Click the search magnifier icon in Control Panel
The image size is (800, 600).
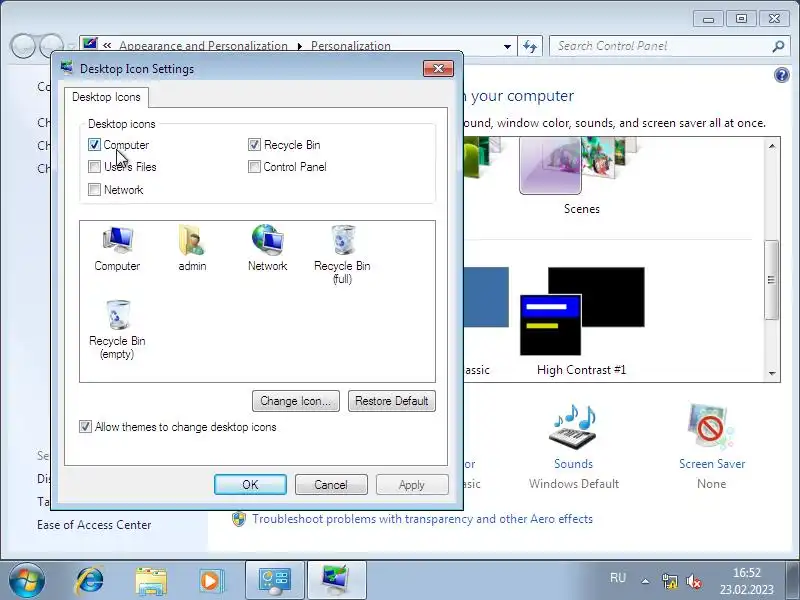778,46
